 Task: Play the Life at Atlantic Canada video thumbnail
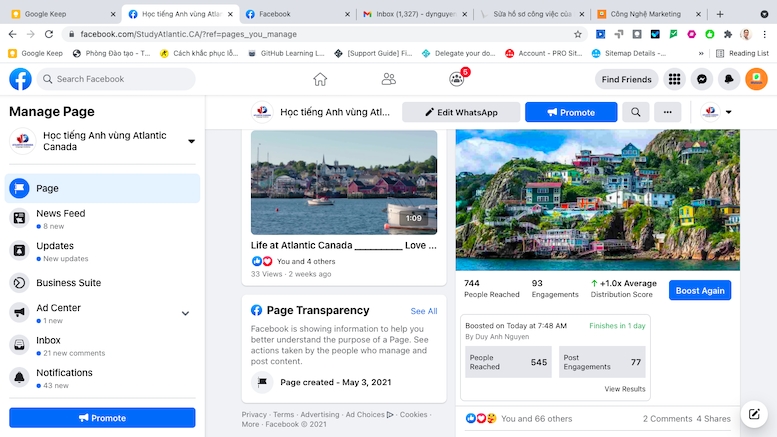[x=344, y=182]
